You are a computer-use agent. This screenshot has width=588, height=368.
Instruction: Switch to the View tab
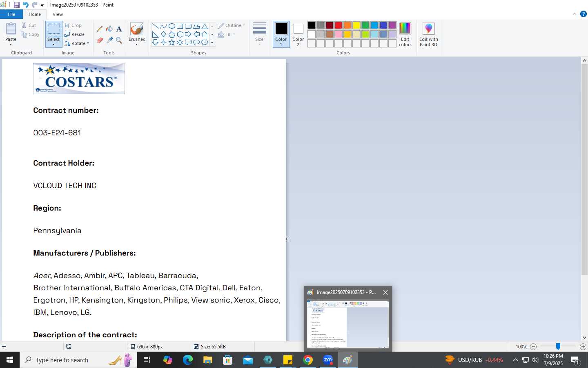coord(58,14)
